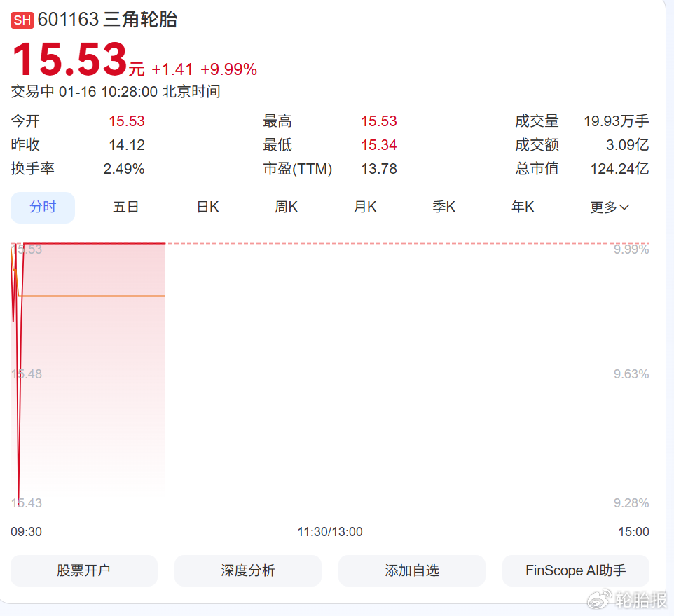The image size is (674, 616).
Task: Switch to the 季K quarterly tab
Action: (x=443, y=207)
